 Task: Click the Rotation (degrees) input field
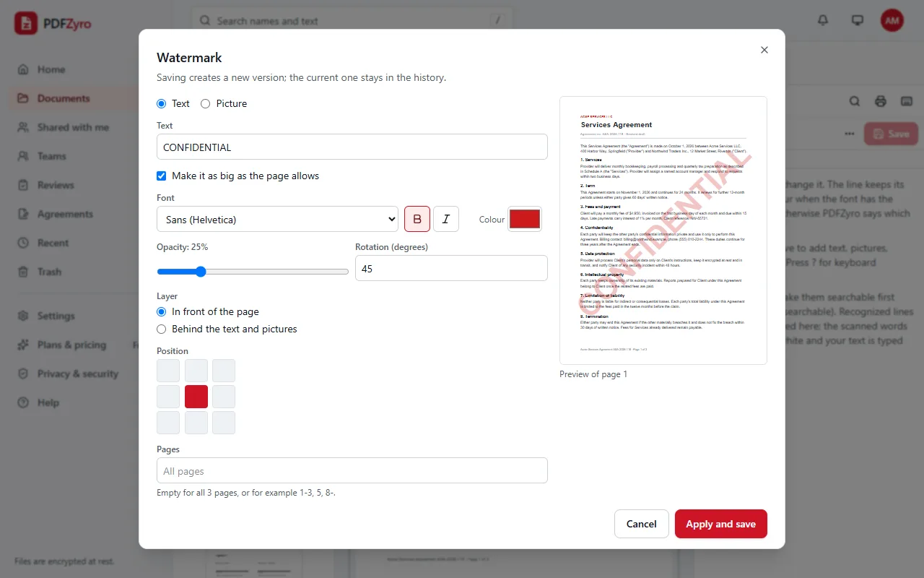(451, 268)
